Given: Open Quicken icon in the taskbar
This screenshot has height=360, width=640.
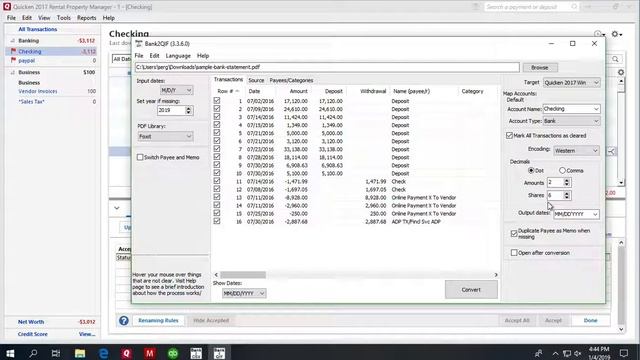Looking at the screenshot, I should 126,353.
